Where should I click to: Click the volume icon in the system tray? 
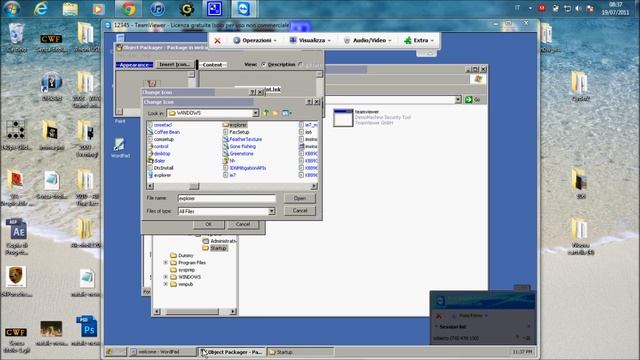[578, 9]
